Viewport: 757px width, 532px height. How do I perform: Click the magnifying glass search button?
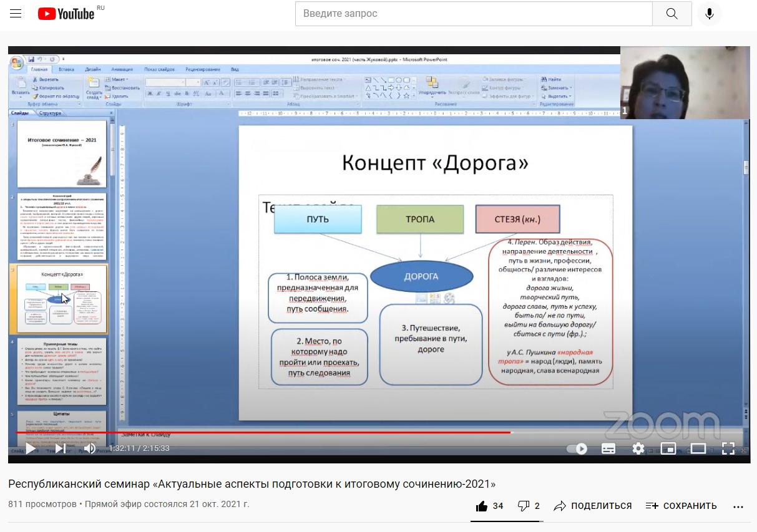pos(672,14)
